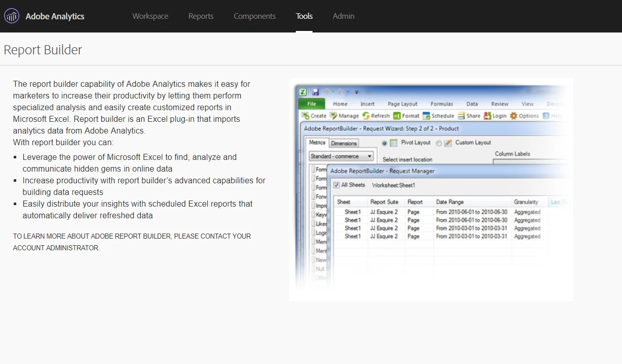
Task: Click bullet text starting 'Increase productivity with report builder's'
Action: (x=144, y=186)
